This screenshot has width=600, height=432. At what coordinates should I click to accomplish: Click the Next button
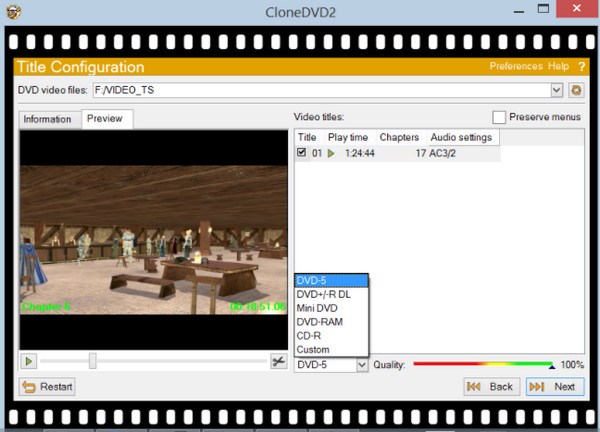(x=555, y=387)
